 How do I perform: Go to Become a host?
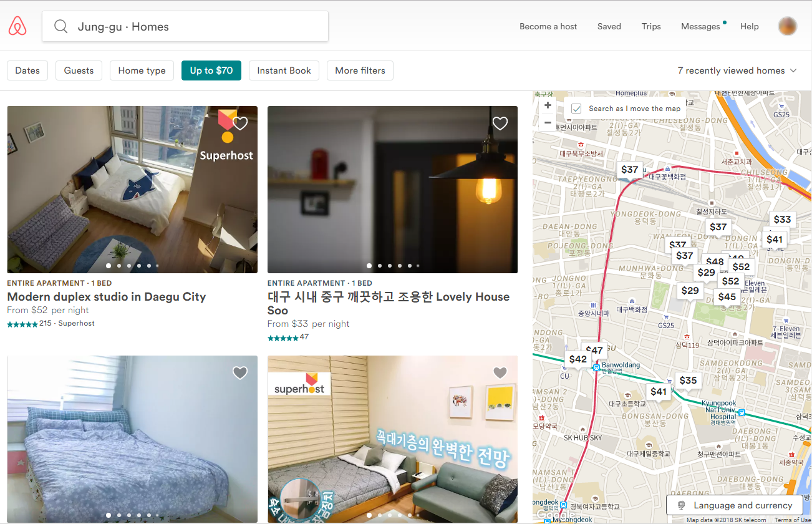click(x=548, y=26)
